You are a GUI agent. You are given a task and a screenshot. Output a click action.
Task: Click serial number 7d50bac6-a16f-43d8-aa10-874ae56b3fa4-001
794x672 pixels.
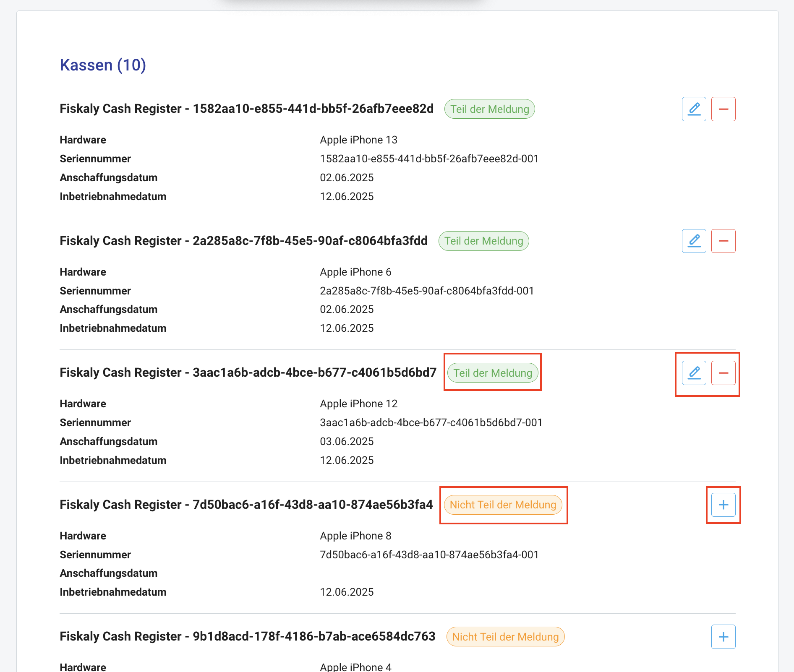click(x=429, y=555)
